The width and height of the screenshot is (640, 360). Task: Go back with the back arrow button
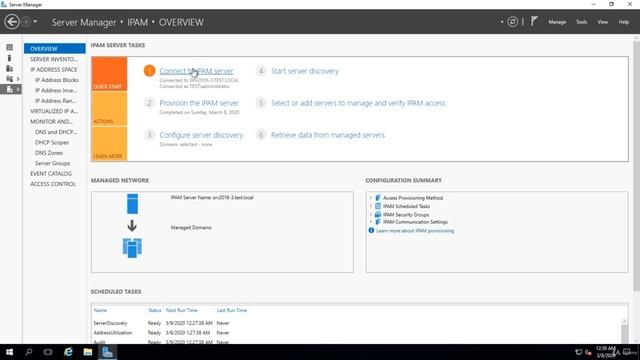pos(12,22)
